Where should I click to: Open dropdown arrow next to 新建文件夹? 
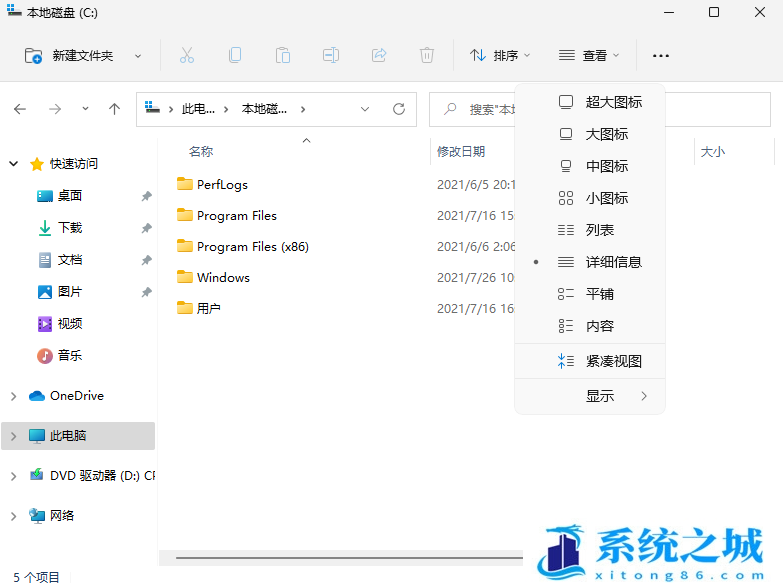[138, 56]
